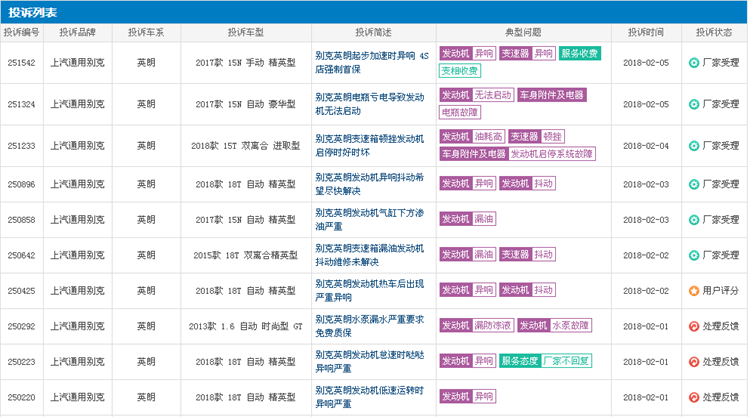Click the status icon in row 250642

(694, 255)
